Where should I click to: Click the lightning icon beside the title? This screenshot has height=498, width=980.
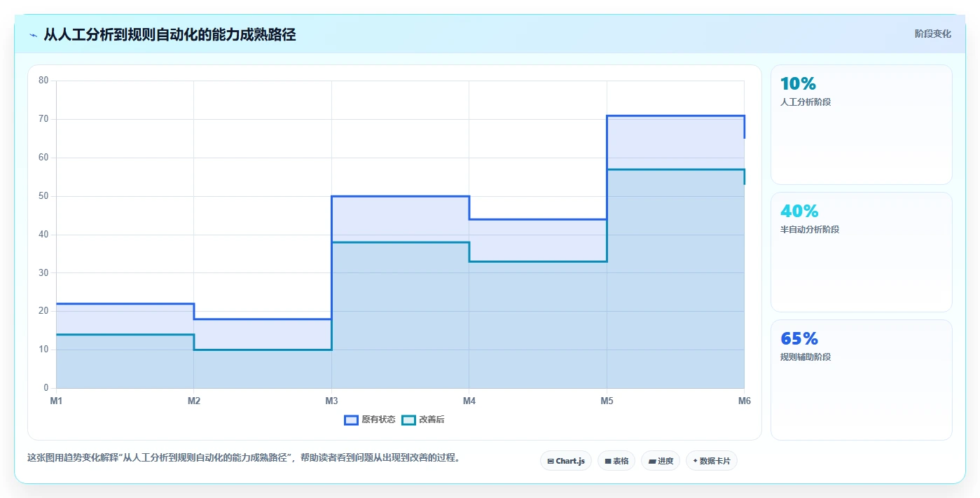[x=34, y=35]
